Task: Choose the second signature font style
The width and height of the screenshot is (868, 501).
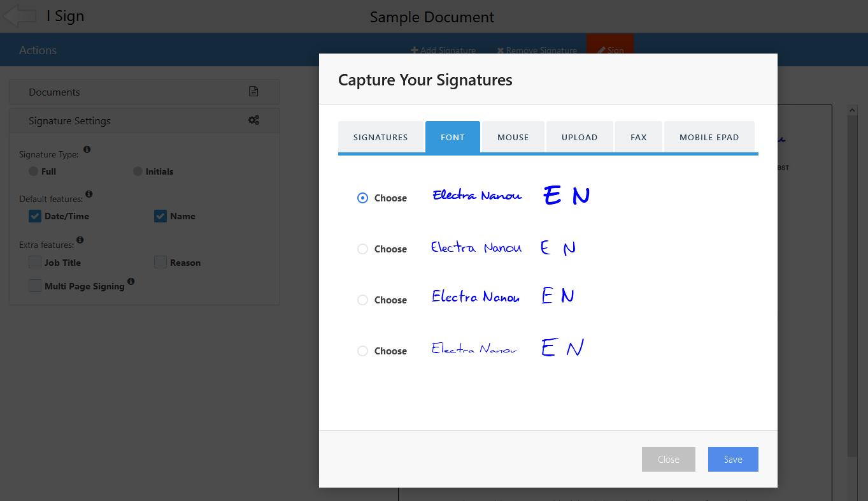Action: [x=362, y=249]
